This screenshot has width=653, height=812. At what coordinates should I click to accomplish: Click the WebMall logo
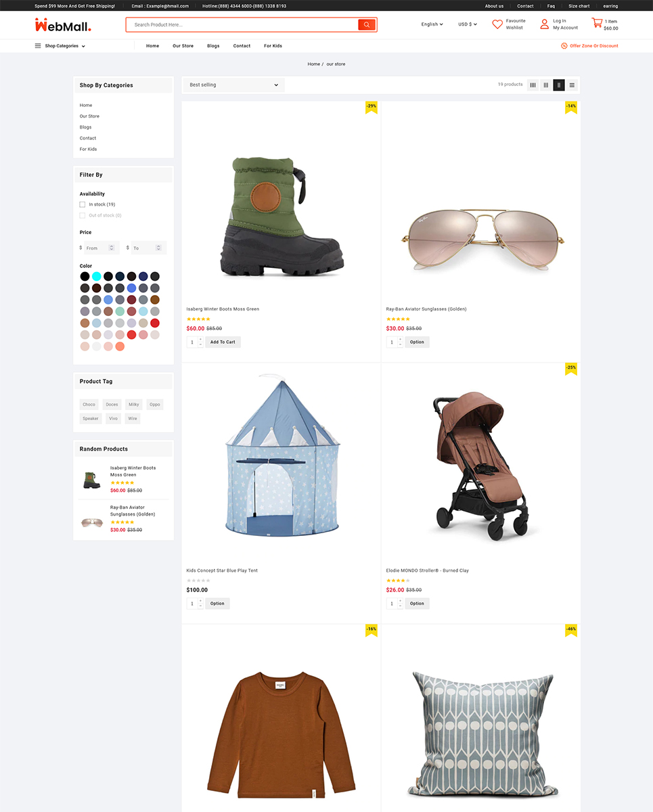pos(62,25)
